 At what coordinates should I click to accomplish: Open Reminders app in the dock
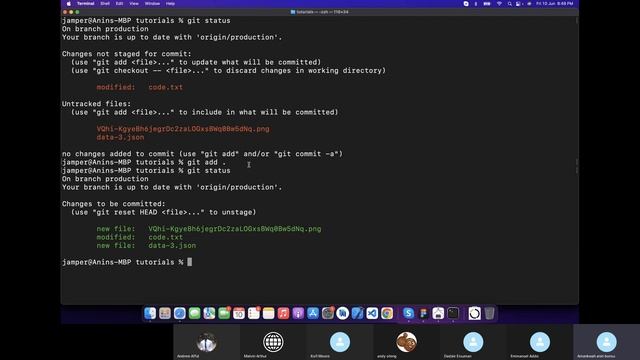tap(253, 313)
